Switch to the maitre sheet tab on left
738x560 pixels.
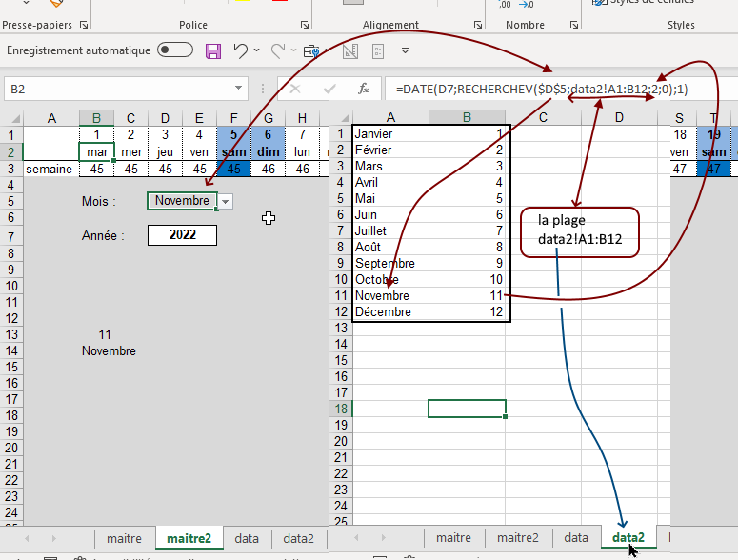click(124, 538)
